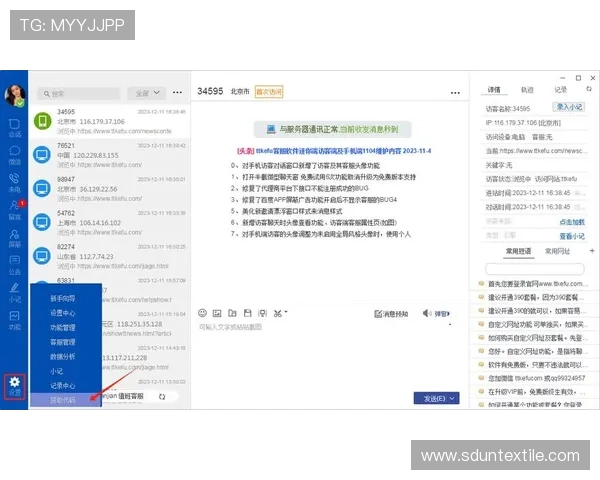This screenshot has height=480, width=600.
Task: Switch to the 常用短语 tab
Action: click(518, 251)
